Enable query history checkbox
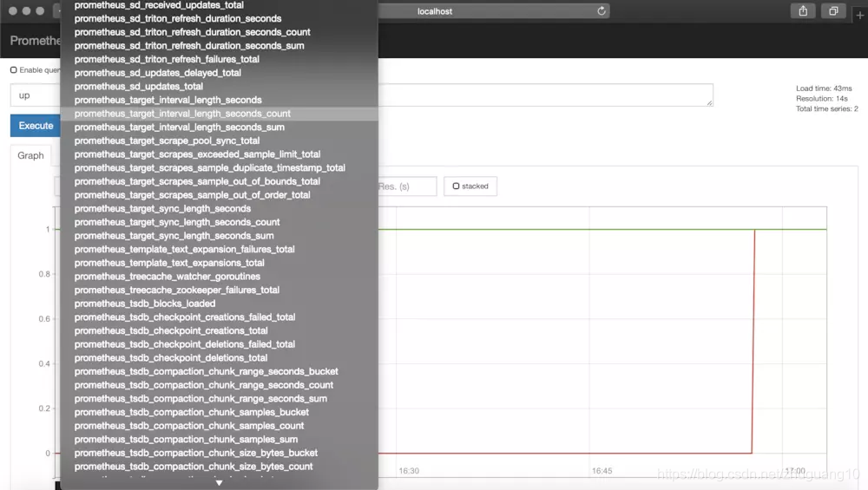Screen dimensions: 868x490 click(x=14, y=70)
